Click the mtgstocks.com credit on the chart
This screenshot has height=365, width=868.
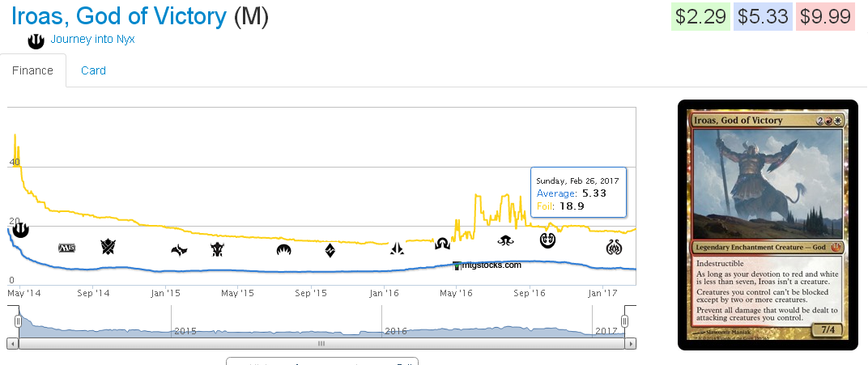pos(487,265)
